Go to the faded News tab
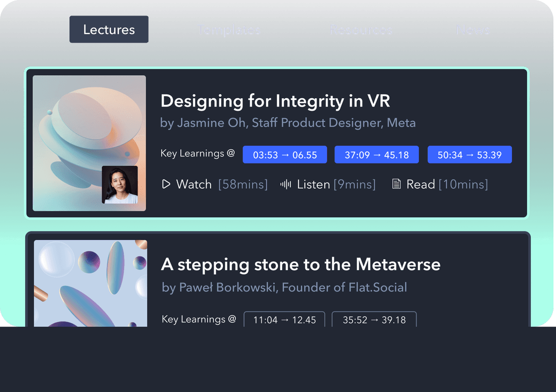 point(473,30)
